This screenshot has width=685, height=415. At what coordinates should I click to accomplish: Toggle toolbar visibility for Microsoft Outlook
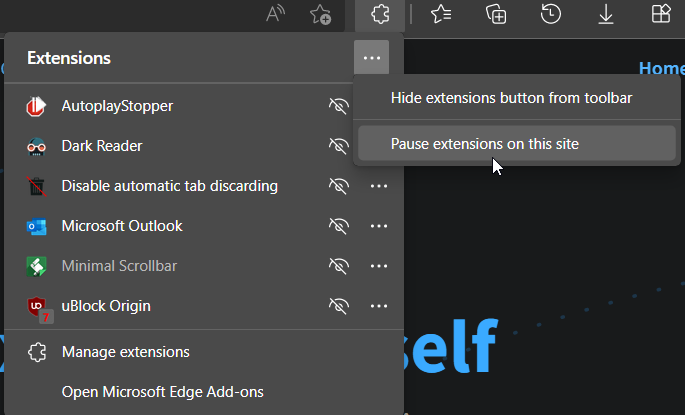(339, 226)
